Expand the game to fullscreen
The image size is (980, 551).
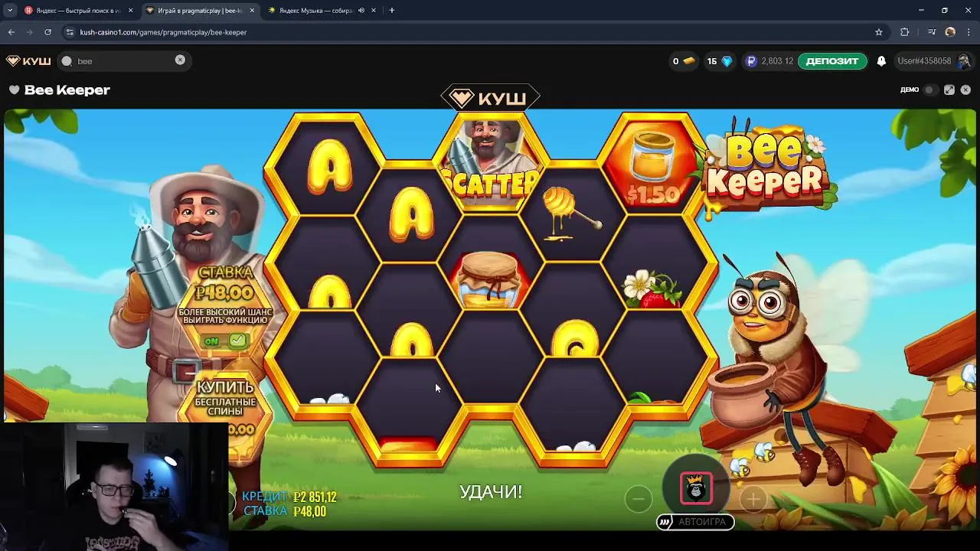(x=949, y=90)
